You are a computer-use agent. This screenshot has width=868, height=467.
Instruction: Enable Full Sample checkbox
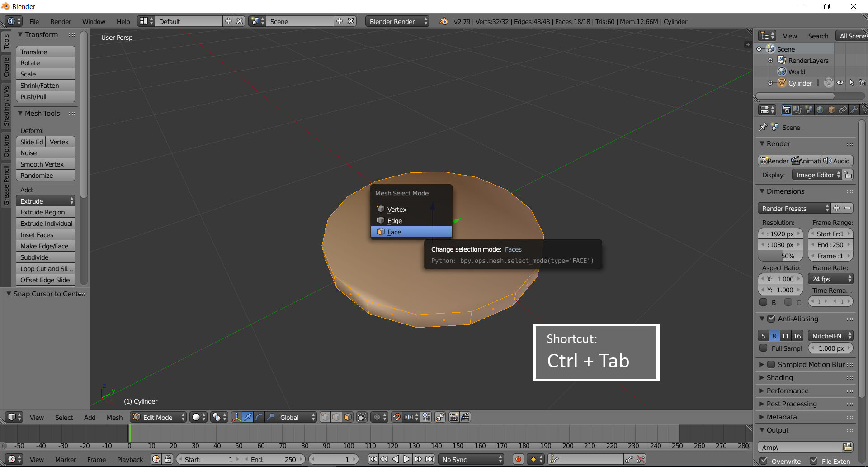point(764,348)
